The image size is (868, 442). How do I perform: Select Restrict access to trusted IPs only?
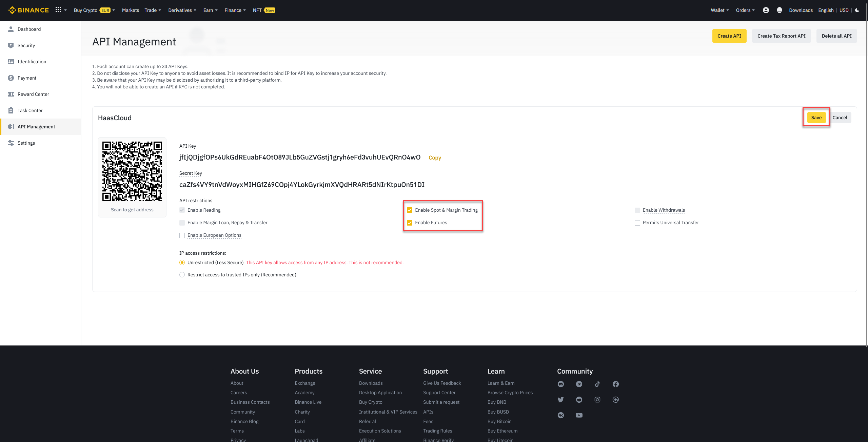[182, 275]
